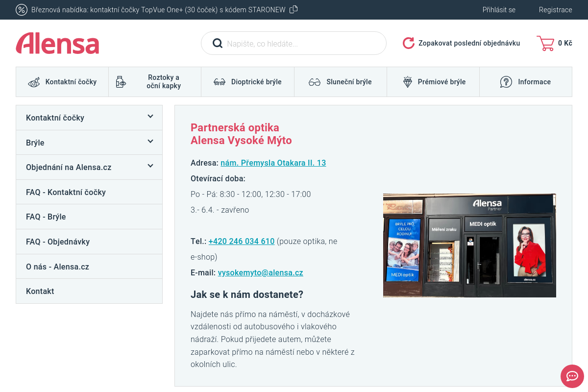Open the store address link

(273, 163)
